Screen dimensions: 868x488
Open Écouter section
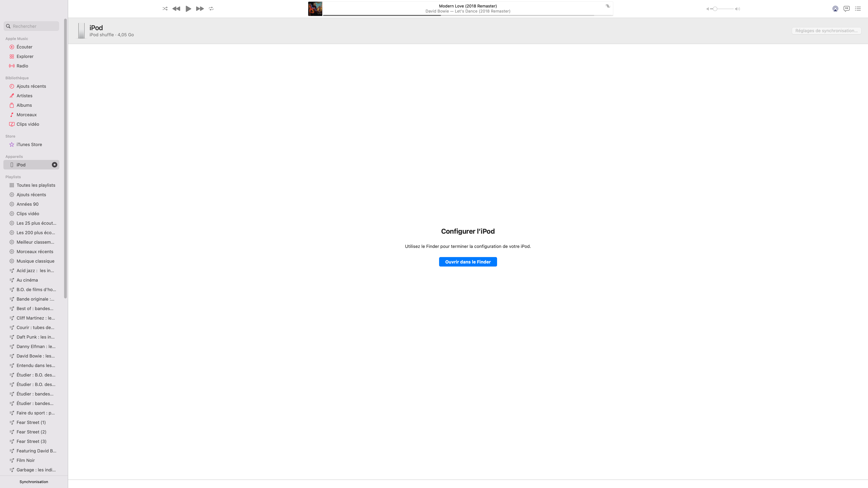pyautogui.click(x=31, y=47)
